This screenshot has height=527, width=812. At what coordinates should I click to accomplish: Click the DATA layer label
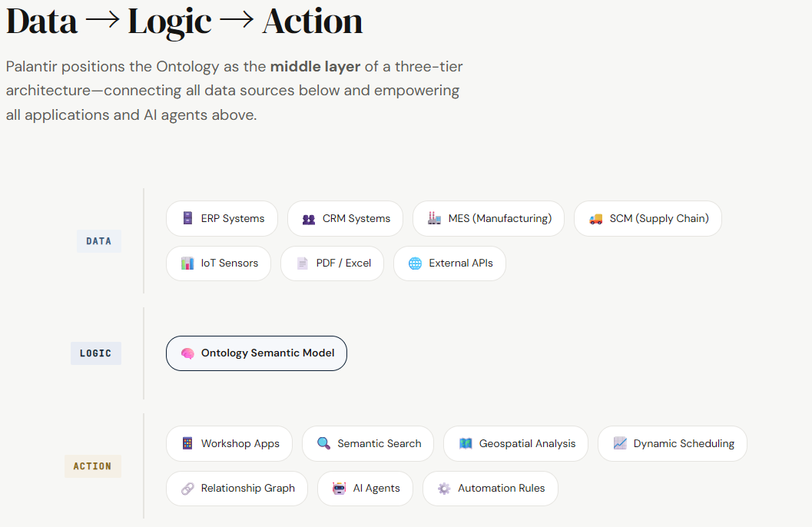(99, 241)
